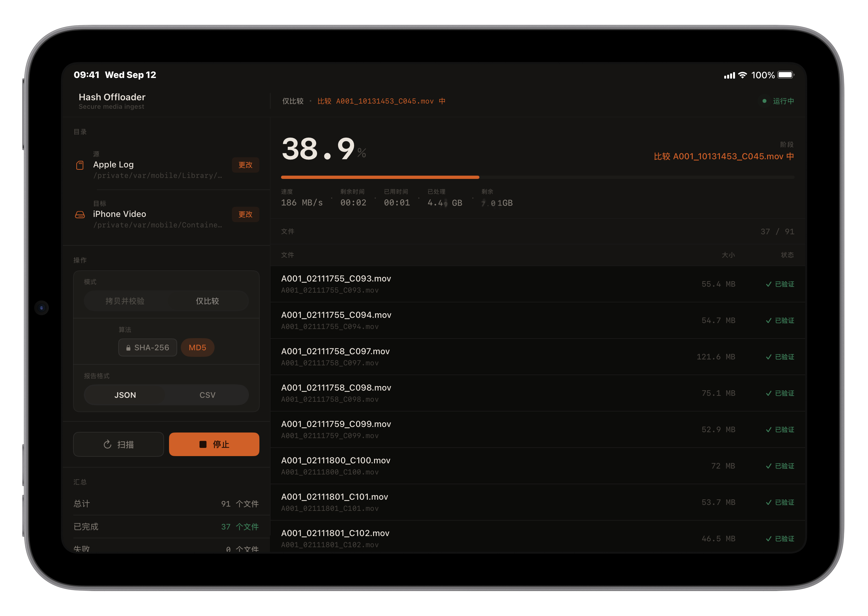Click the source card icon beside Apple Log
This screenshot has width=868, height=616.
tap(80, 165)
